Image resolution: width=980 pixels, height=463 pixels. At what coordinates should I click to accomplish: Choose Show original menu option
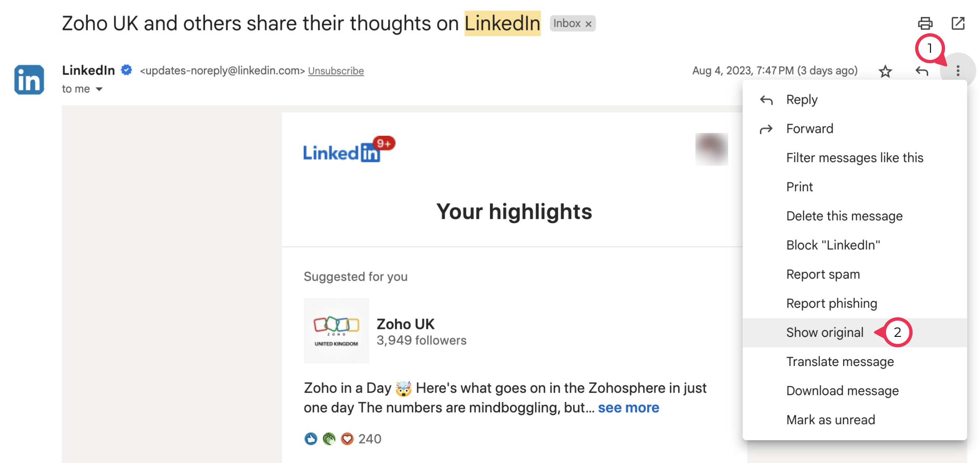pyautogui.click(x=824, y=332)
